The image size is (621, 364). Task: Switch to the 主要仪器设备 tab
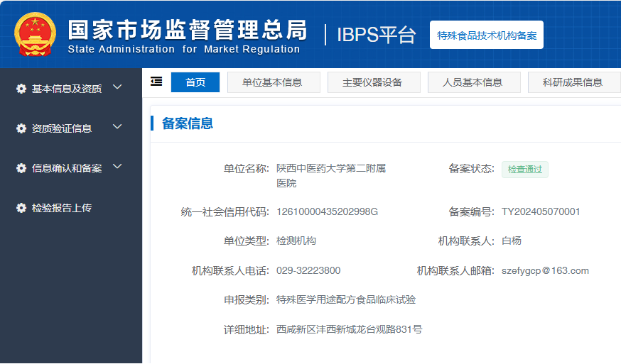374,82
